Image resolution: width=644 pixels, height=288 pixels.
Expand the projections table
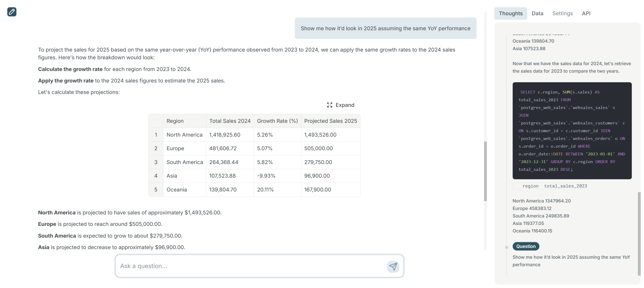pyautogui.click(x=344, y=105)
